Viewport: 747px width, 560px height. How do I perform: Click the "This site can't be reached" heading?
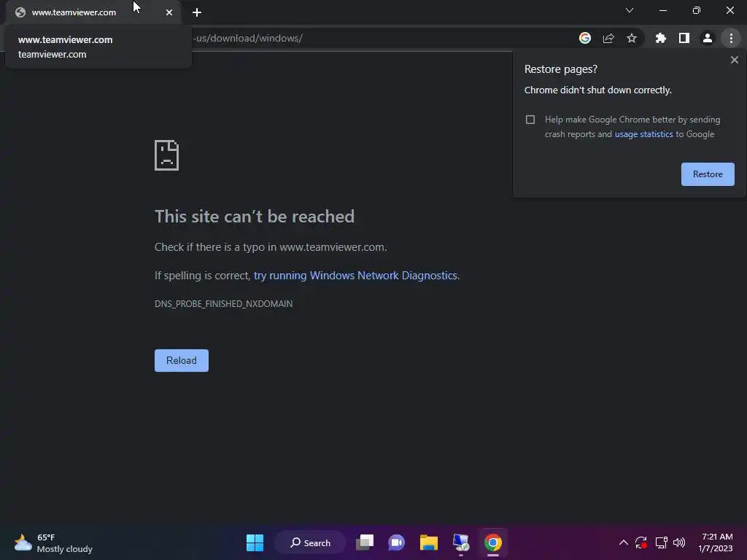(255, 217)
